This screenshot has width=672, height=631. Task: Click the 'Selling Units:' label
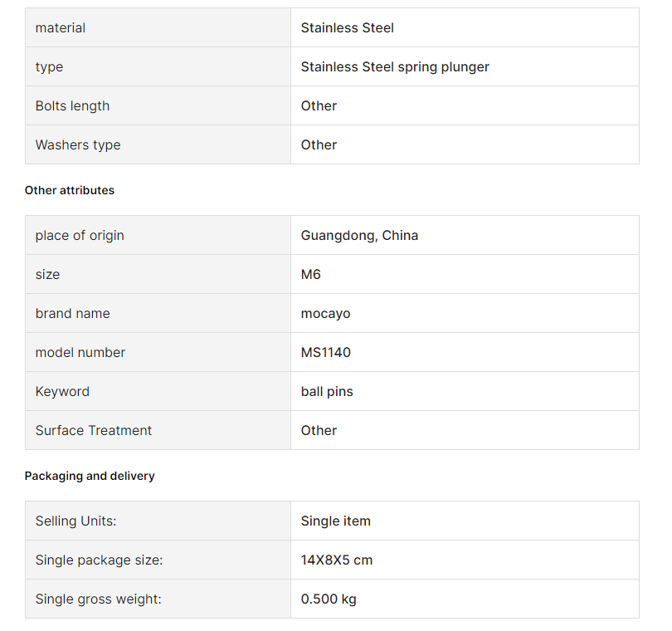tap(75, 521)
